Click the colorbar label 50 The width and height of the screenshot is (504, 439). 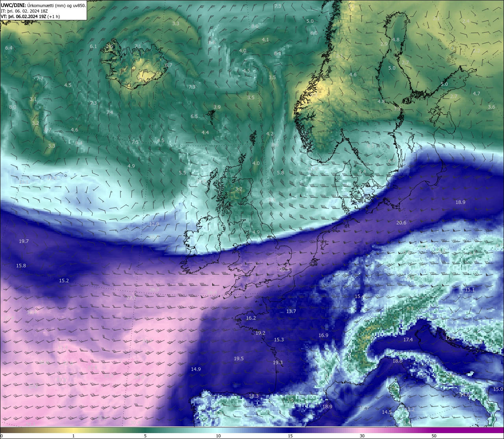(434, 436)
